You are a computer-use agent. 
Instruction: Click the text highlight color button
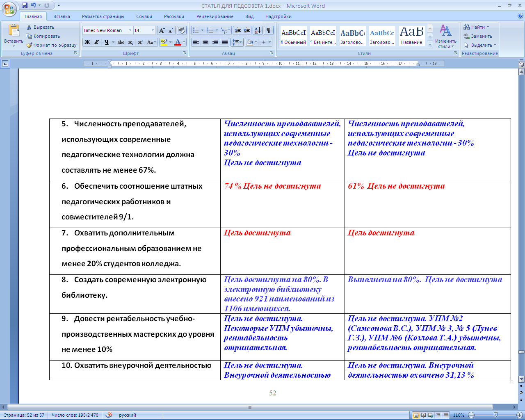point(164,42)
